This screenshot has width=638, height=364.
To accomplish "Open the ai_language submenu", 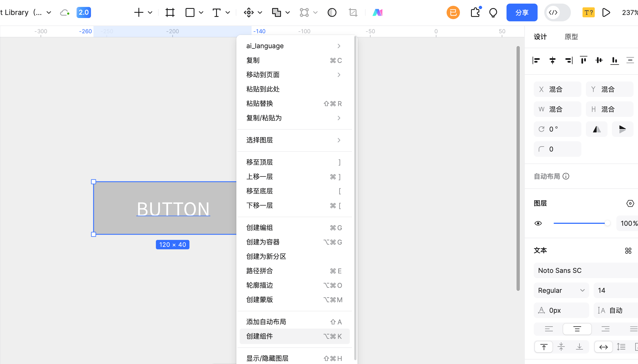I will pyautogui.click(x=295, y=46).
